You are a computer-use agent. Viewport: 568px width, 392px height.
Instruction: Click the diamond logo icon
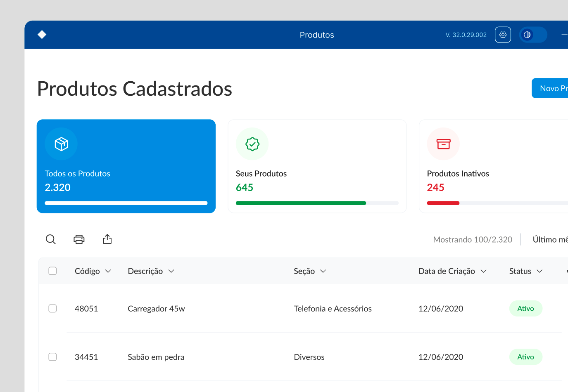42,35
